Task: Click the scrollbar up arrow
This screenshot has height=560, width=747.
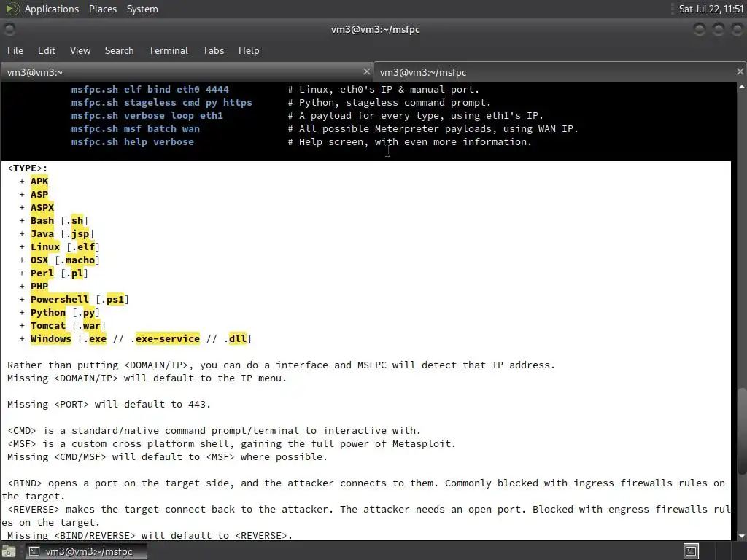Action: 741,87
